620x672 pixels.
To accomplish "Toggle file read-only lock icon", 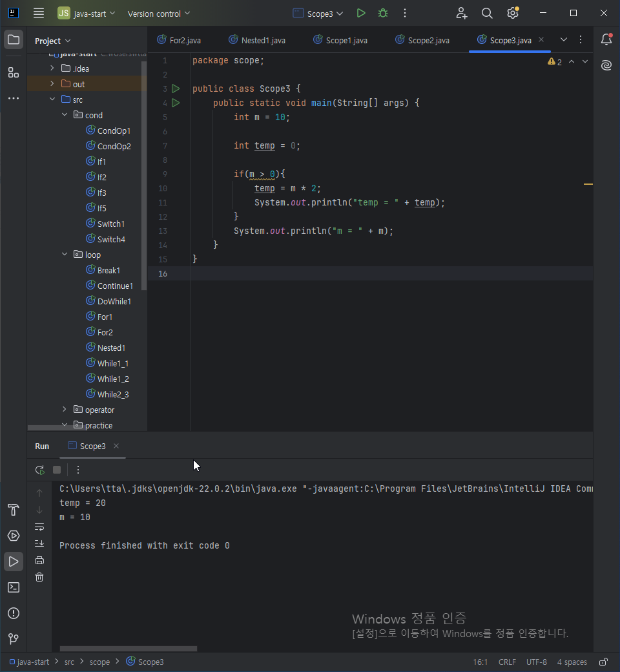I will coord(603,662).
